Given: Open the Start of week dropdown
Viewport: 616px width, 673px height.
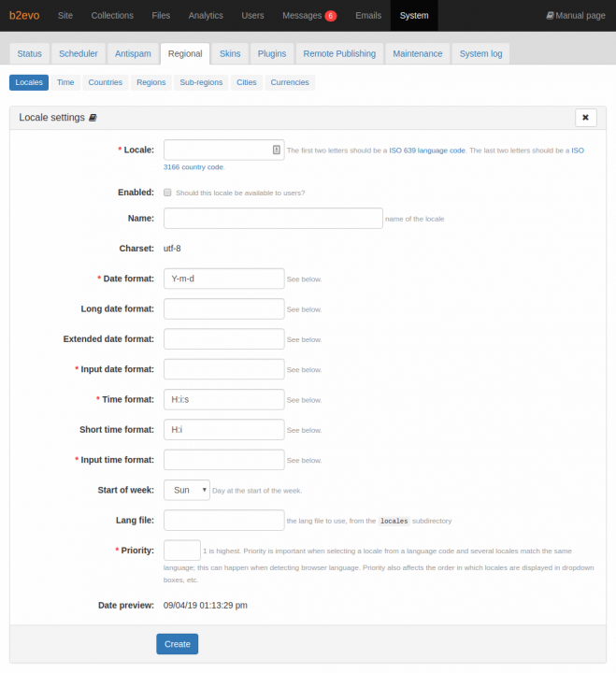Looking at the screenshot, I should (187, 490).
